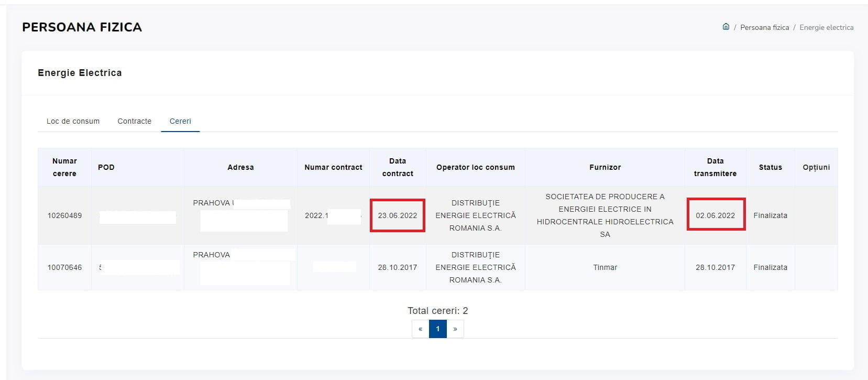Viewport: 868px width, 380px height.
Task: Click Data transmitere cell in row 10070646
Action: point(715,267)
